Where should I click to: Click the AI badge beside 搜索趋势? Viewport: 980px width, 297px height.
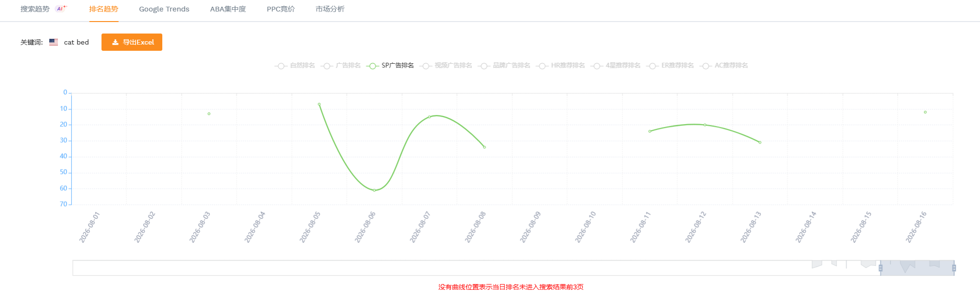pyautogui.click(x=61, y=9)
